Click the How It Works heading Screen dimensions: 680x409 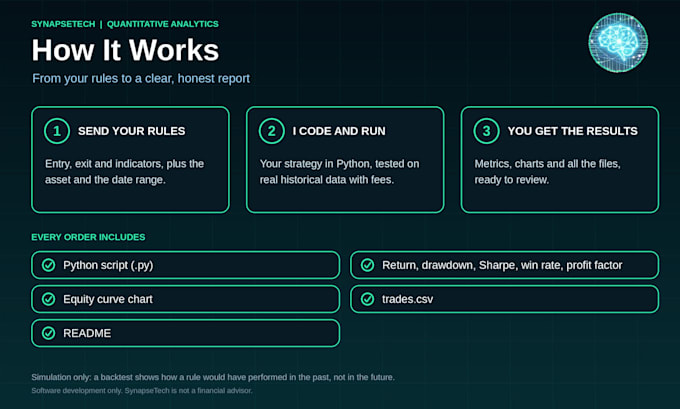pos(125,50)
